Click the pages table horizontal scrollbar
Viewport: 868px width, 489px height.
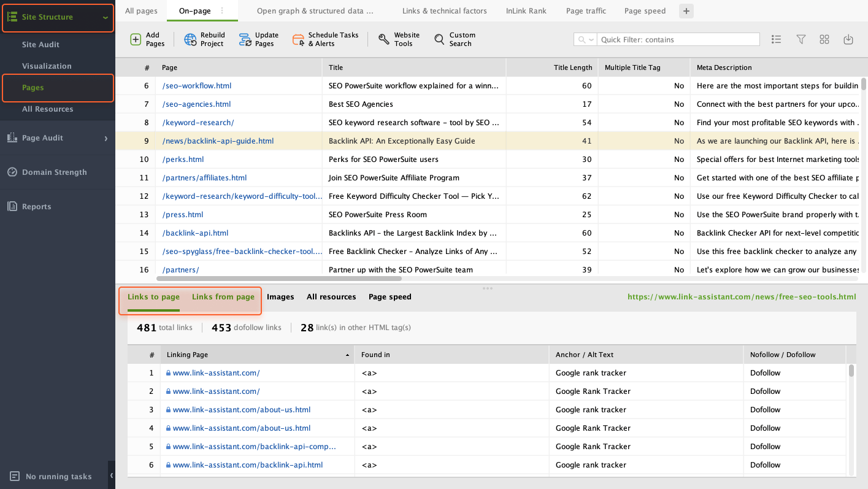(278, 278)
